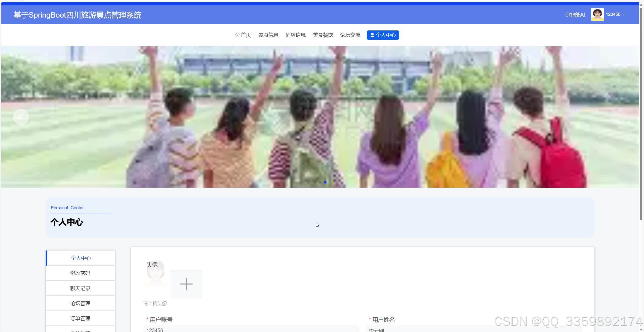Select the active blue carousel dot

[325, 182]
